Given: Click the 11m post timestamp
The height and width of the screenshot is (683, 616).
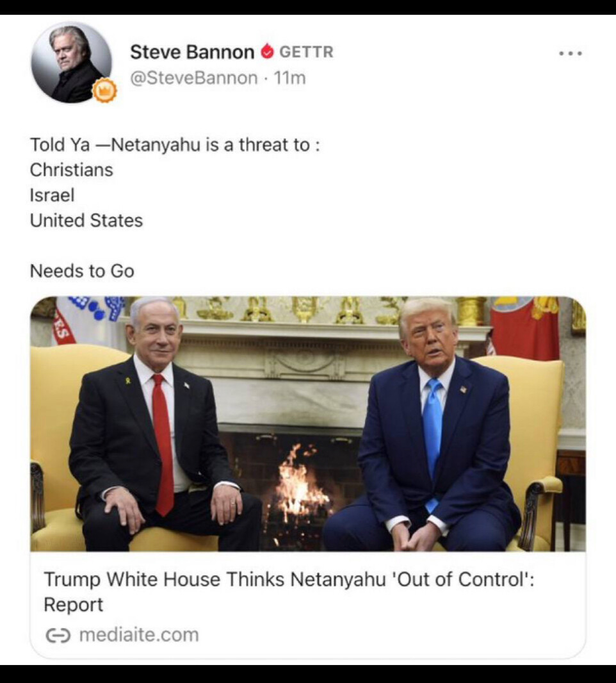Looking at the screenshot, I should (x=289, y=78).
